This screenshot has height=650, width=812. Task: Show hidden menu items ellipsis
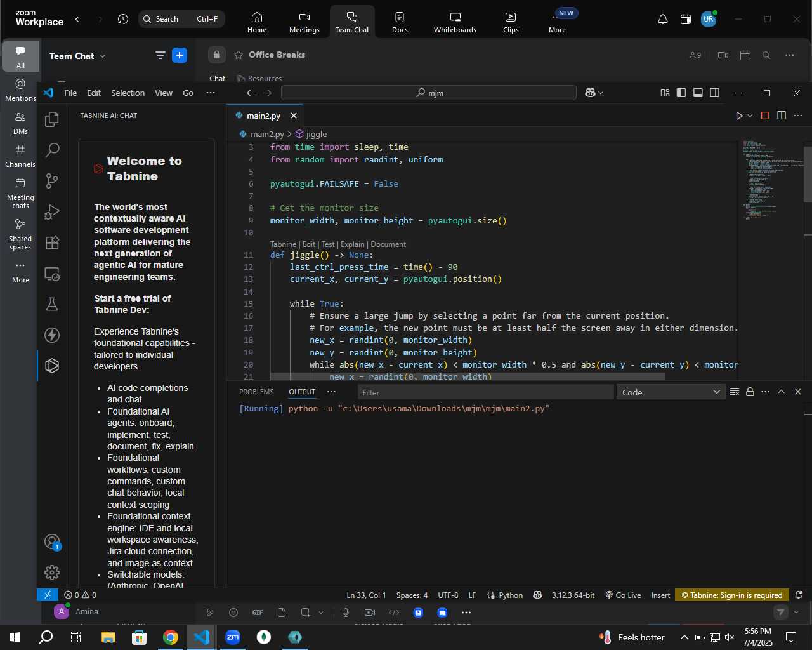tap(211, 93)
